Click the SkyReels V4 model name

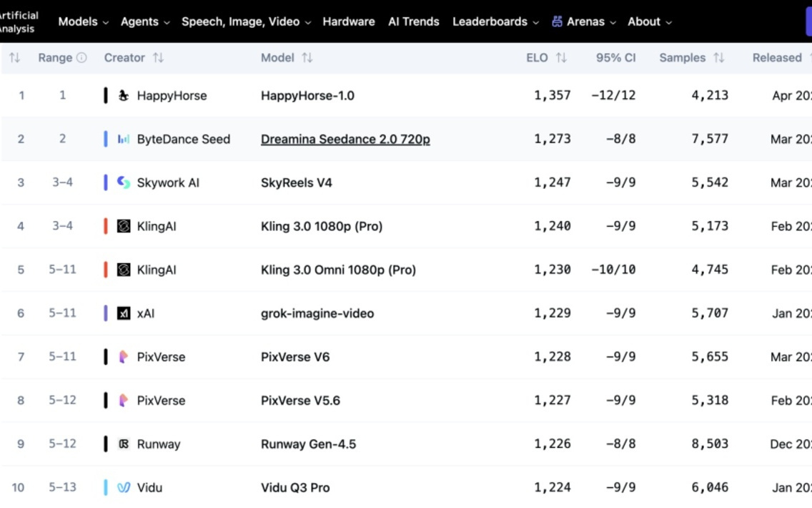296,182
